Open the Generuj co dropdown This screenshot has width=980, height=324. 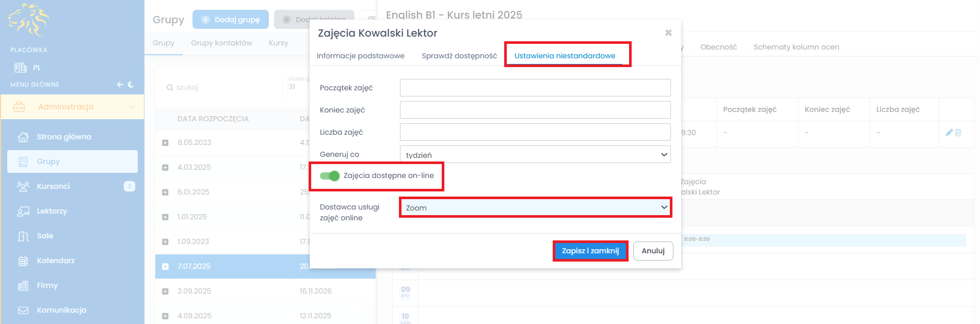(535, 155)
